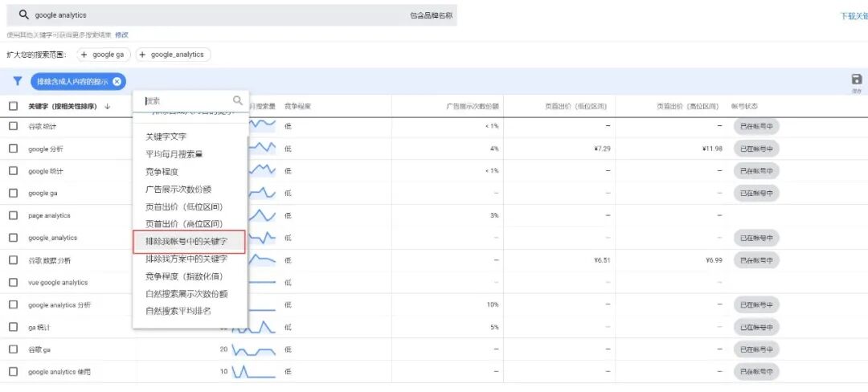Click the trend sparkline for 谷歌 ga row
Image resolution: width=868 pixels, height=392 pixels.
[x=253, y=350]
